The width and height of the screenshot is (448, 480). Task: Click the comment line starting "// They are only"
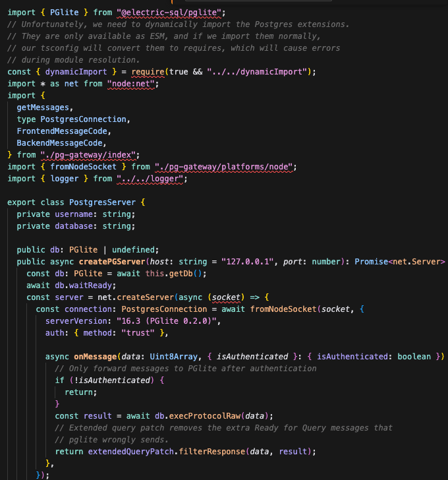tap(164, 36)
